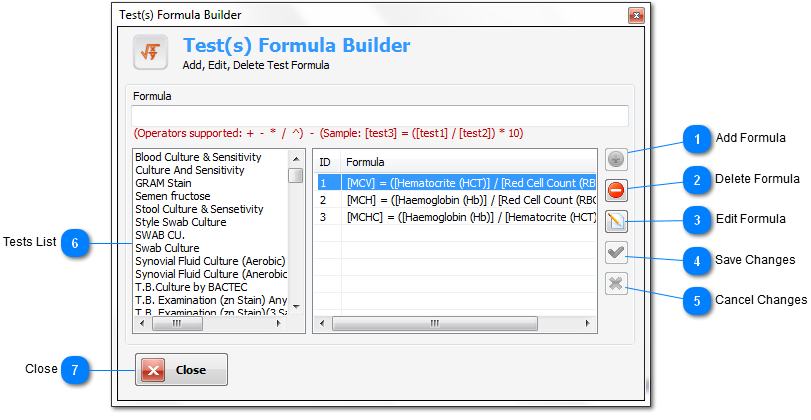Select the [MCH] formula row
The width and height of the screenshot is (811, 420).
(x=455, y=200)
